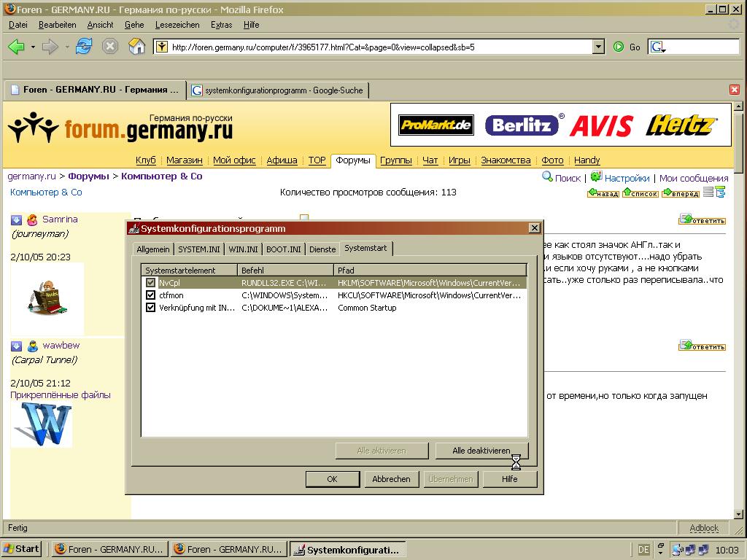Open the Lesezeichen menu
Image resolution: width=747 pixels, height=560 pixels.
click(177, 25)
